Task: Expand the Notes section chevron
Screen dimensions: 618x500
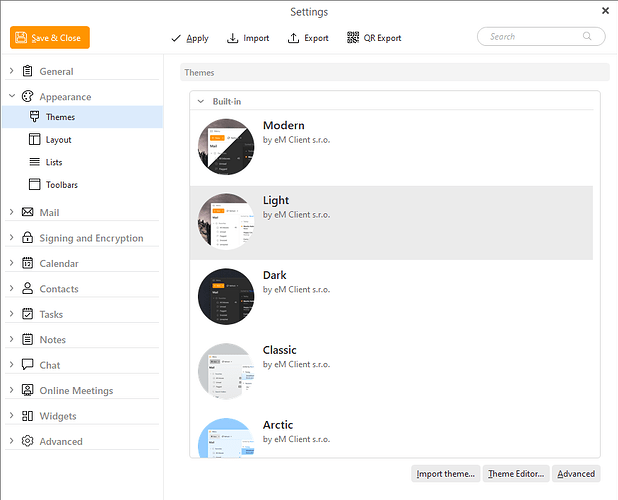Action: click(11, 339)
